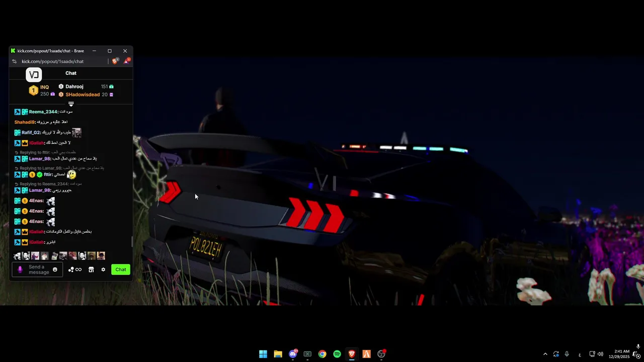Click the OG badge beside Rafif_G2
This screenshot has height=362, width=644.
point(17,133)
